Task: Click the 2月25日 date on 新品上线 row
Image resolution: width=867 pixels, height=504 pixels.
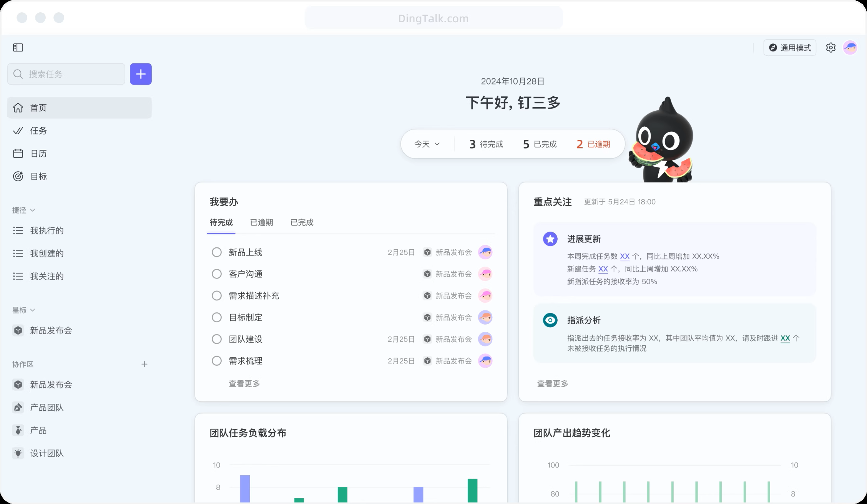Action: tap(401, 252)
